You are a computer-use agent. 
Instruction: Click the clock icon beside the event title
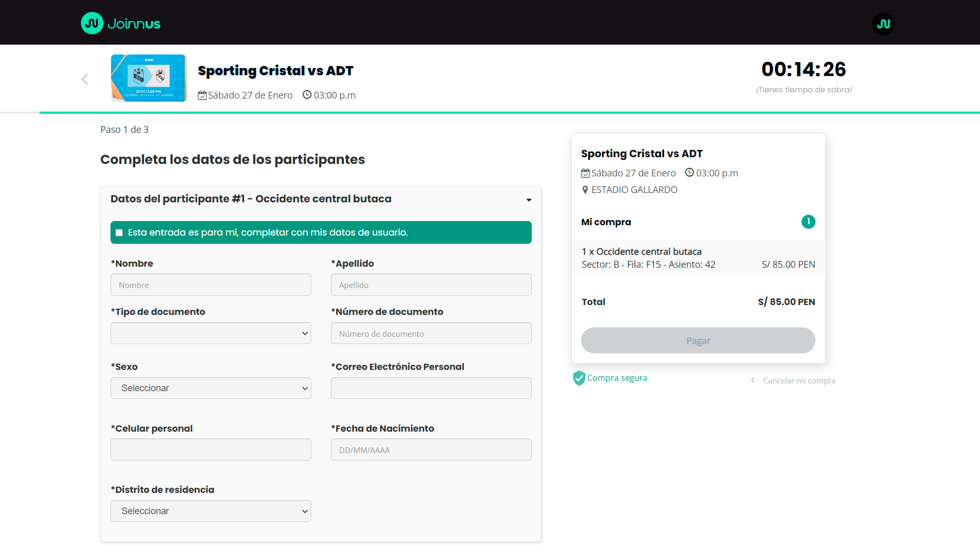pyautogui.click(x=307, y=95)
